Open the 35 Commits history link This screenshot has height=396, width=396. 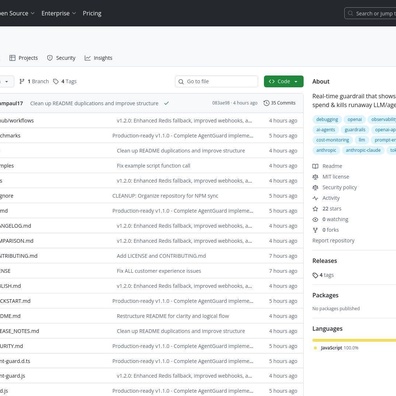click(279, 103)
